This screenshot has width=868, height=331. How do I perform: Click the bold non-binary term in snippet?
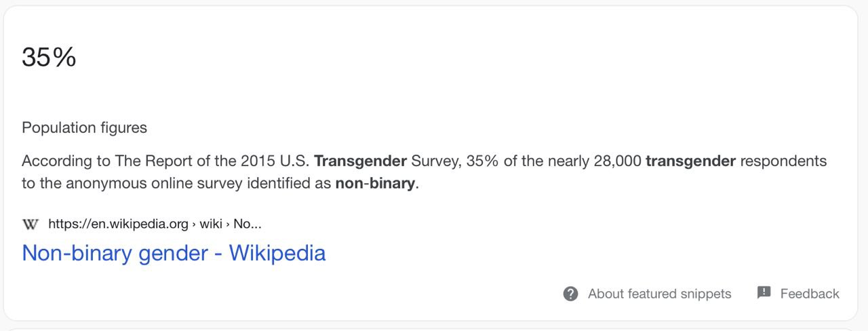coord(374,184)
